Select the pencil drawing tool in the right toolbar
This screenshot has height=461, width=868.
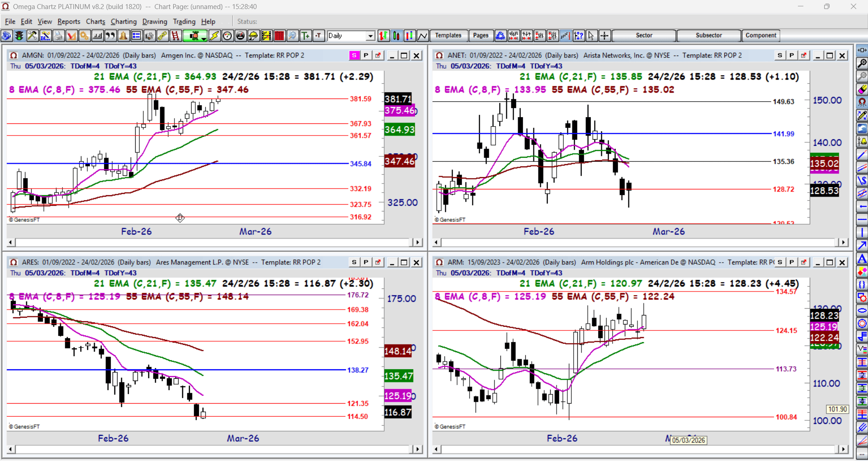coord(862,116)
